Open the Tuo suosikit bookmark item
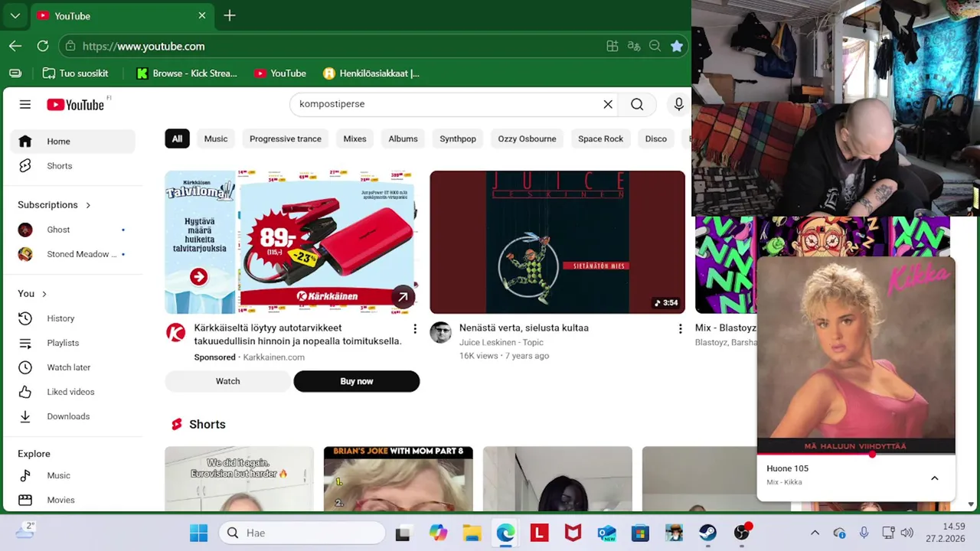The image size is (980, 551). pyautogui.click(x=75, y=73)
